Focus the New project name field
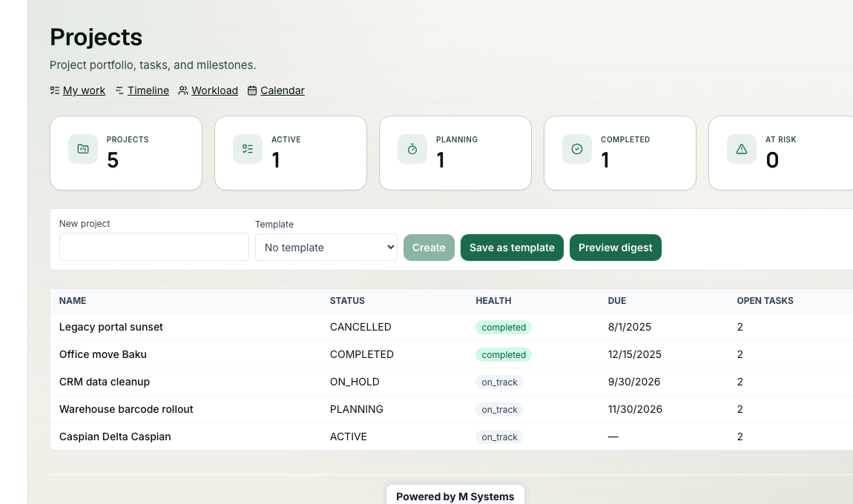The image size is (853, 504). 154,247
